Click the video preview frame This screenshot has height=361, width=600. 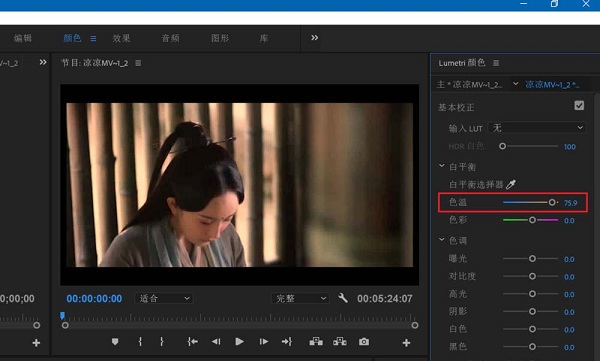point(240,185)
